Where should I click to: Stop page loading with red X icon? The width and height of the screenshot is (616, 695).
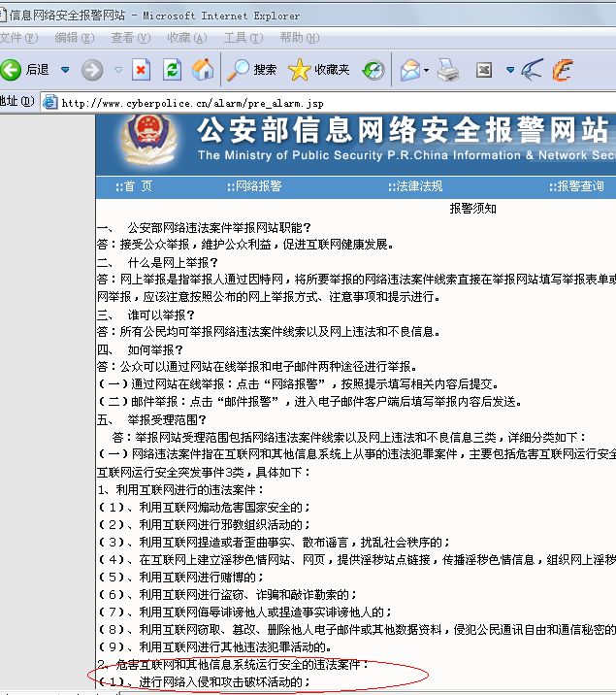(x=142, y=70)
